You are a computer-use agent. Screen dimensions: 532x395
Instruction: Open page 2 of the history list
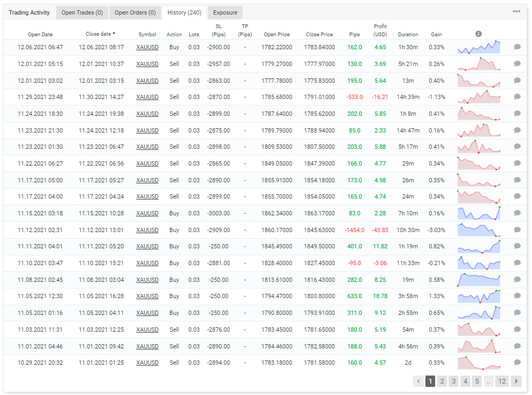coord(442,381)
